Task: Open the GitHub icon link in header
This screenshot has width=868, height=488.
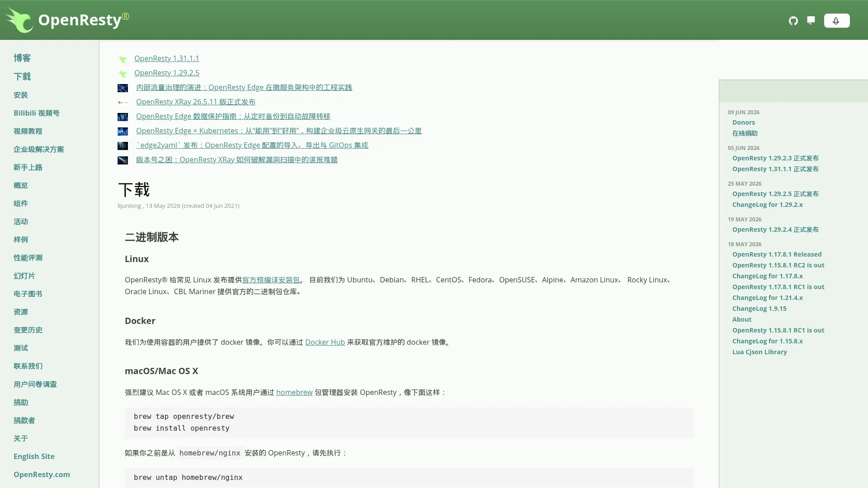Action: [x=793, y=21]
